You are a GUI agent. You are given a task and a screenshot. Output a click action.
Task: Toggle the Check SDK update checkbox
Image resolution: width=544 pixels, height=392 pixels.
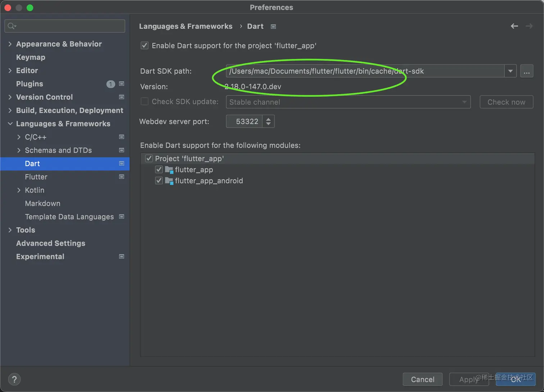[145, 102]
